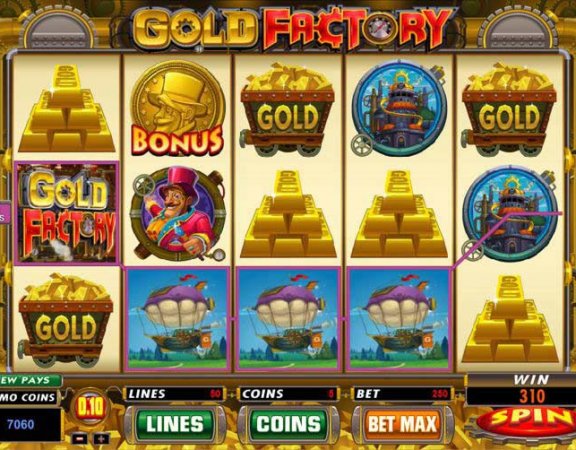Spin the reels with the red Spin button
576x450 pixels.
pos(529,420)
